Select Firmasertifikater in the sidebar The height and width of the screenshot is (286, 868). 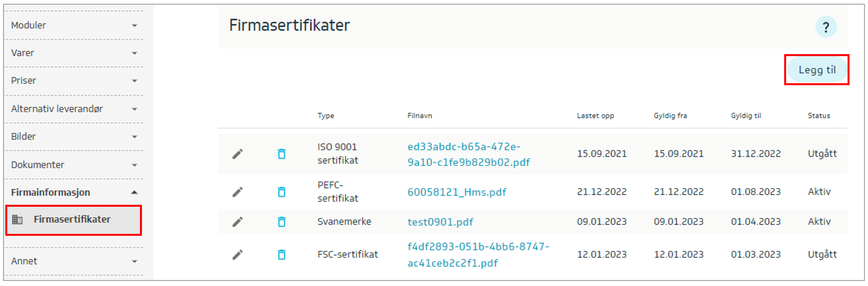(x=73, y=220)
